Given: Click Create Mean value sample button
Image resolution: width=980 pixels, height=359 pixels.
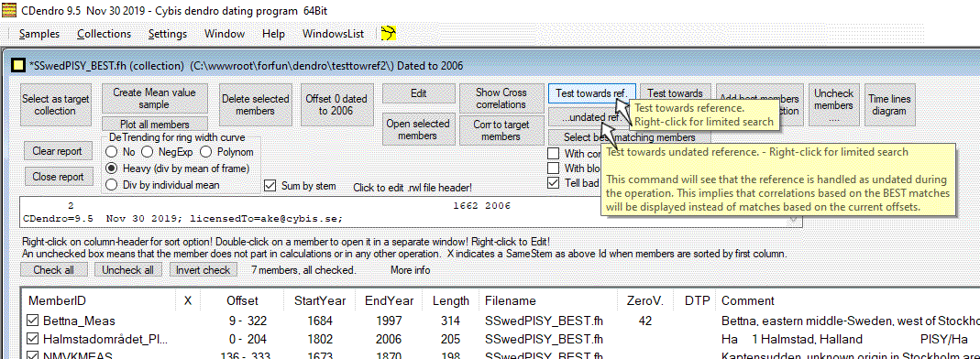Looking at the screenshot, I should 154,99.
